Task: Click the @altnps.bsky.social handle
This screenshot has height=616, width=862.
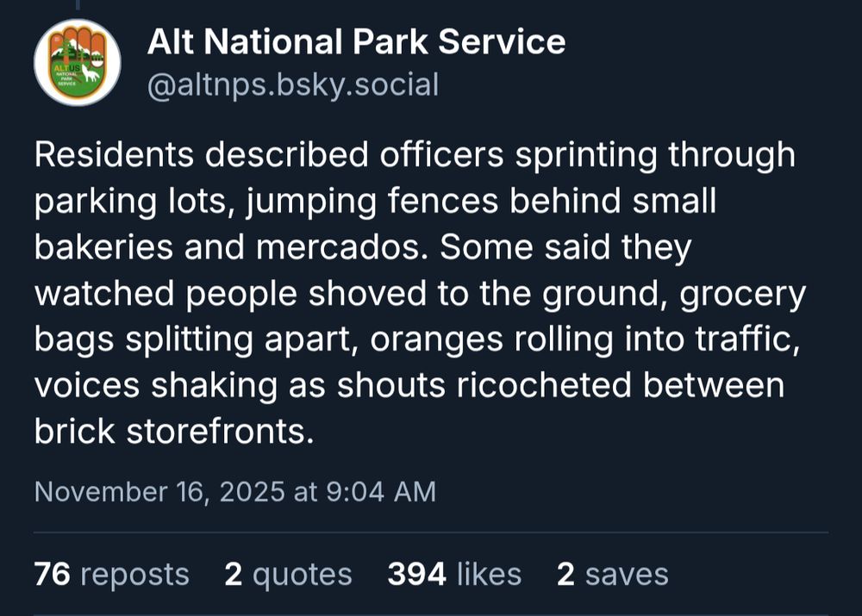Action: 294,84
